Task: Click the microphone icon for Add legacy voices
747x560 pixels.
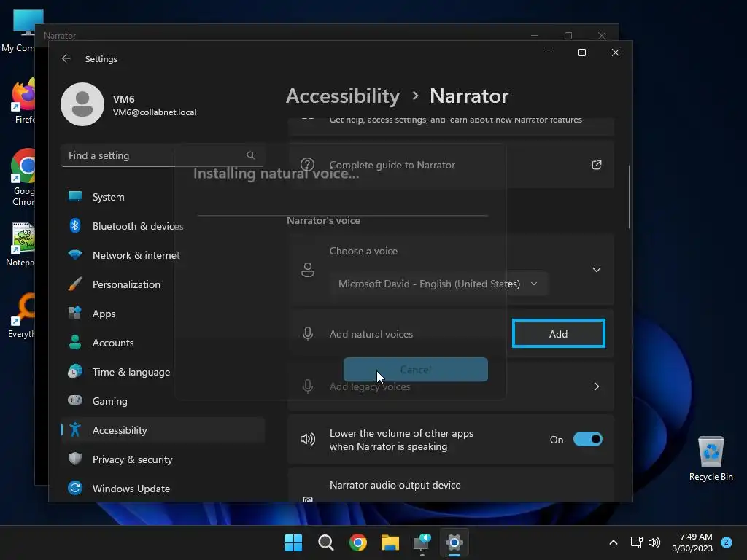Action: [x=308, y=386]
